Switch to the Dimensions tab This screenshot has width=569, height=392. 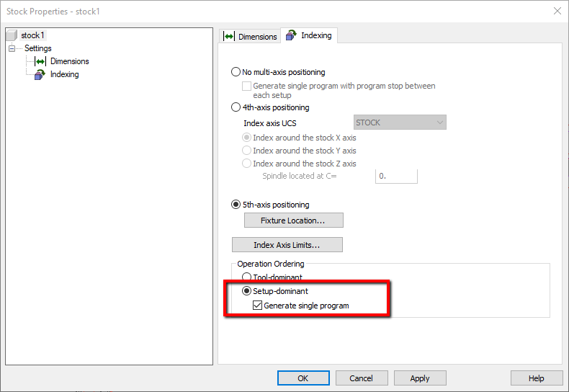(x=250, y=36)
